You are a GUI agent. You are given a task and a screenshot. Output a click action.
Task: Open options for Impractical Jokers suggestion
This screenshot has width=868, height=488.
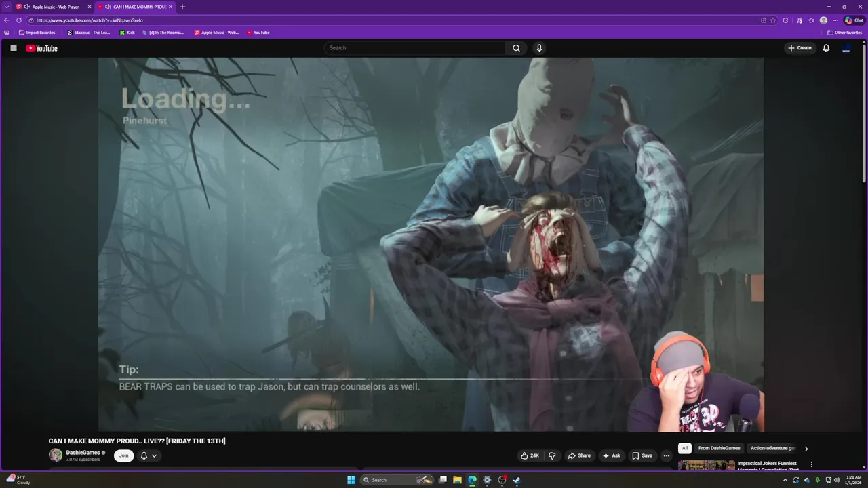[x=811, y=464]
